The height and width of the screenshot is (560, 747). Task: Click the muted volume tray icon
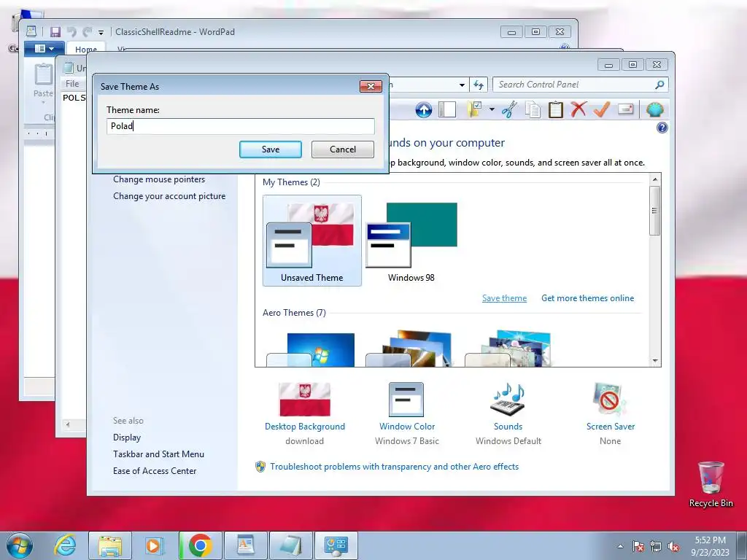click(x=673, y=546)
